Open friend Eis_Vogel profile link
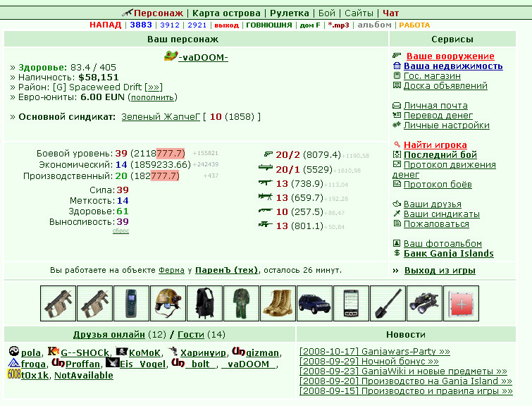This screenshot has width=532, height=406. pyautogui.click(x=142, y=364)
